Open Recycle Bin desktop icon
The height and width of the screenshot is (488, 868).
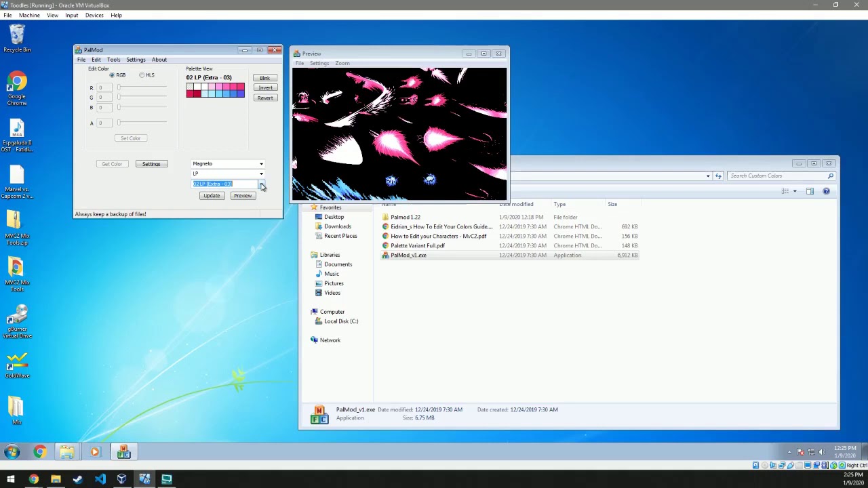click(17, 37)
